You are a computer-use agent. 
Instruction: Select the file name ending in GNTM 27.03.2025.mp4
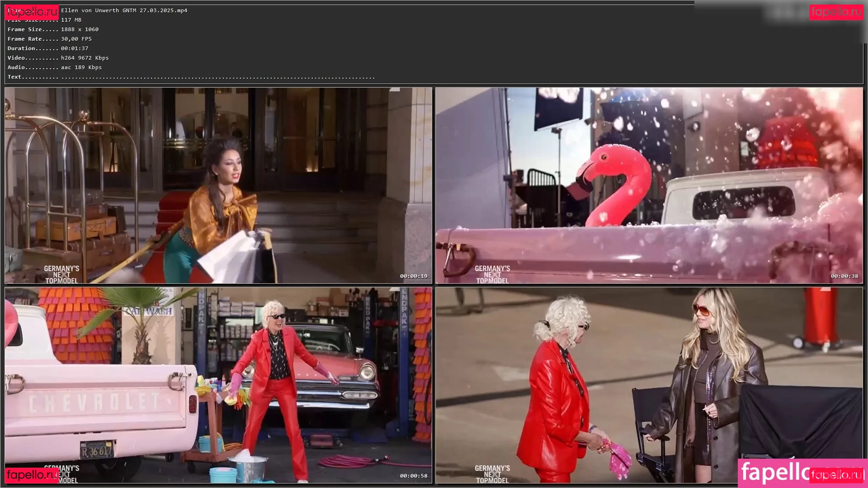pyautogui.click(x=124, y=10)
